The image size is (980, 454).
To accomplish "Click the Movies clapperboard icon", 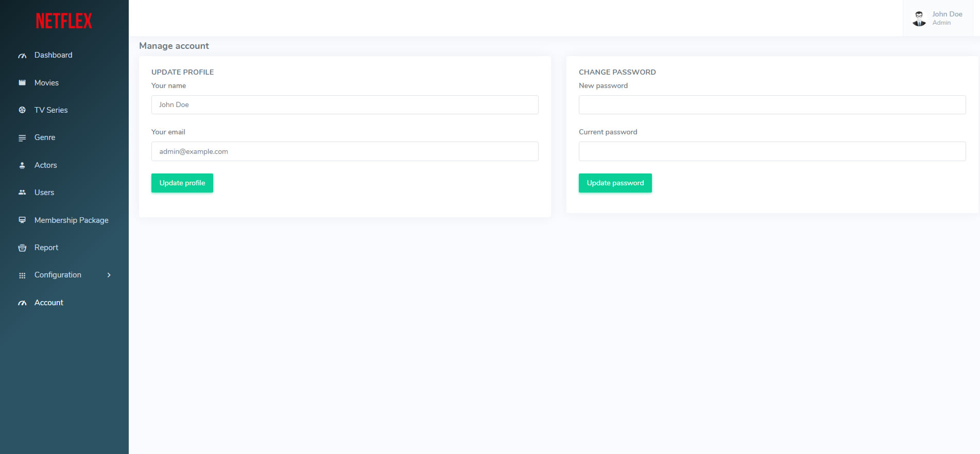I will [x=22, y=83].
